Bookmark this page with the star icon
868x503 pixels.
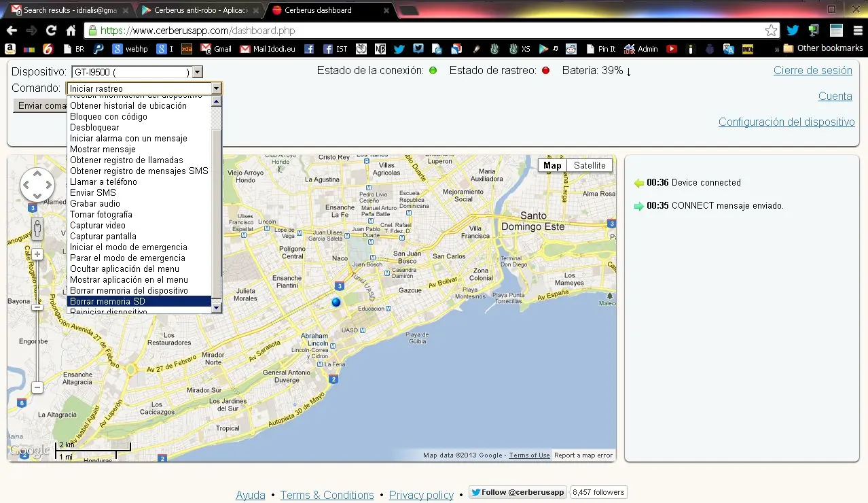[771, 31]
